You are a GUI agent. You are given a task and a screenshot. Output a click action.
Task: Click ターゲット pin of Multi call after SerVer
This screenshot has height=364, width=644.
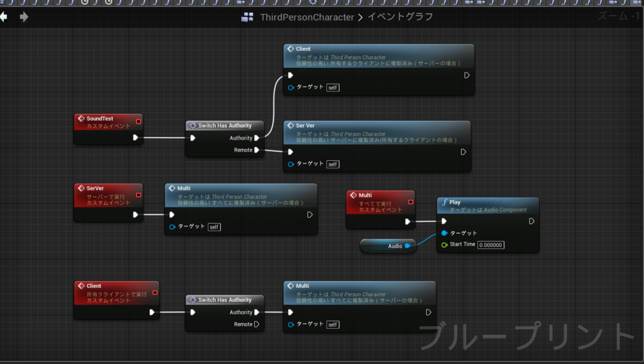click(172, 227)
